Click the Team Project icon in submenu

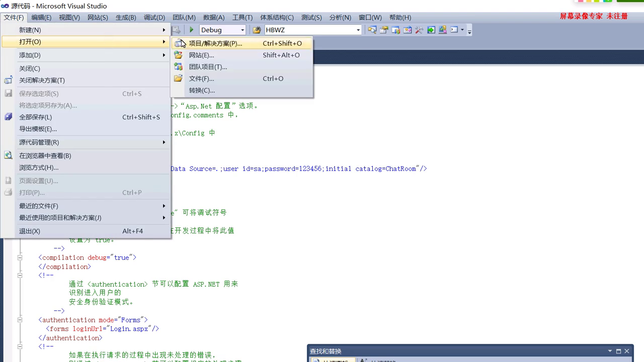pos(179,67)
